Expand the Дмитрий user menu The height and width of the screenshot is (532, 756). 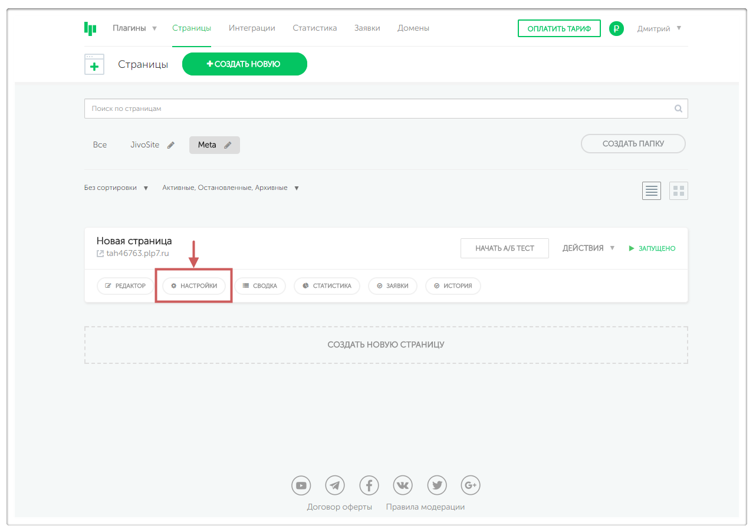tap(659, 28)
